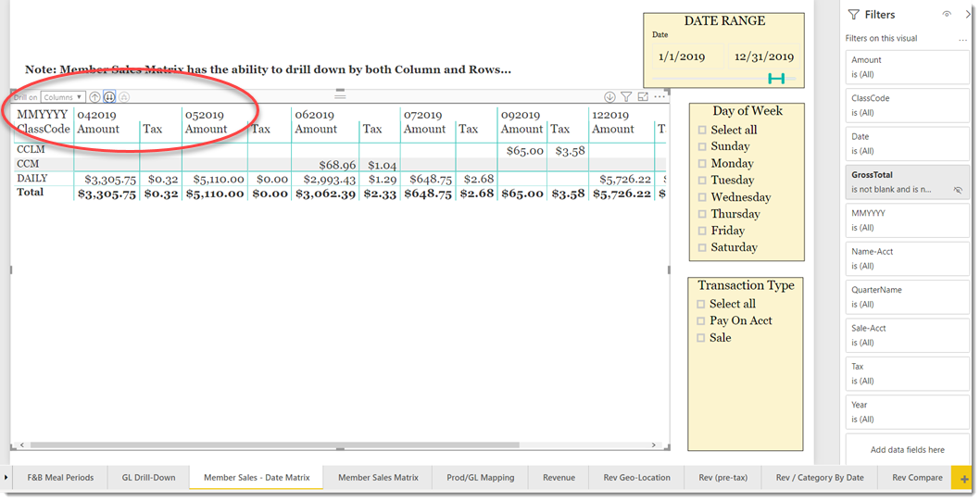Click page tabs left navigation arrow
Viewport: 980px width, 501px height.
tap(6, 478)
